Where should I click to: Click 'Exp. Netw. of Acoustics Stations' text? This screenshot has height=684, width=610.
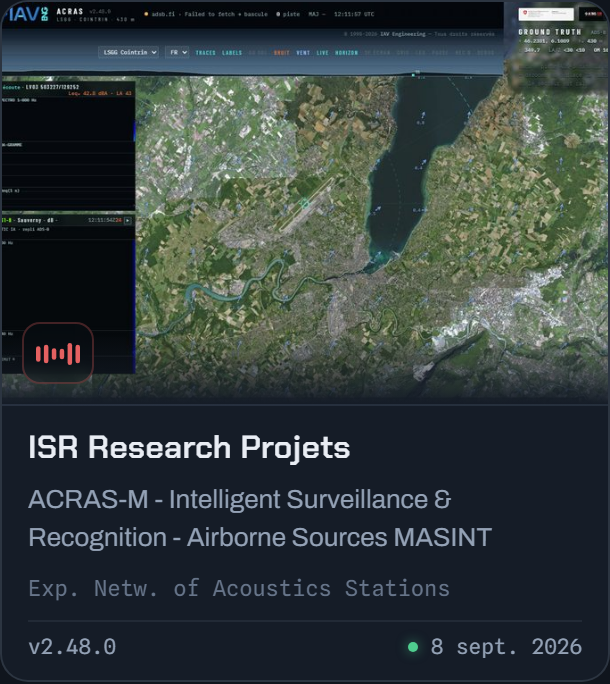pos(239,588)
